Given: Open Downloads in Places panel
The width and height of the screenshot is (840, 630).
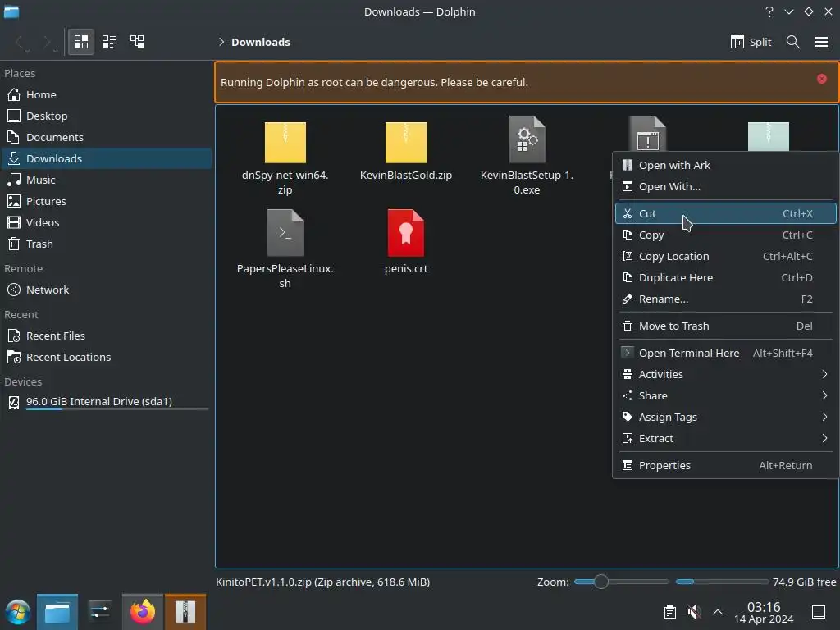Looking at the screenshot, I should coord(106,158).
